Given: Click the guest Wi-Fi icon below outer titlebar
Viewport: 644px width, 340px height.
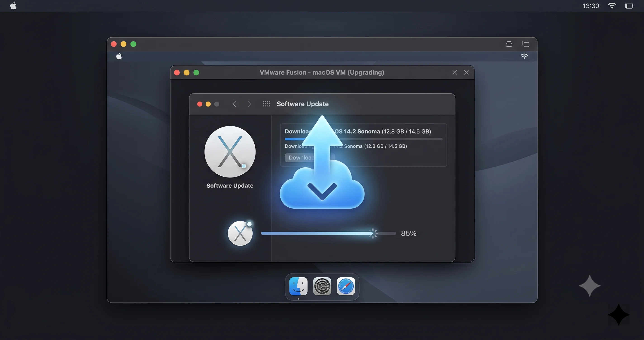Looking at the screenshot, I should (x=524, y=56).
